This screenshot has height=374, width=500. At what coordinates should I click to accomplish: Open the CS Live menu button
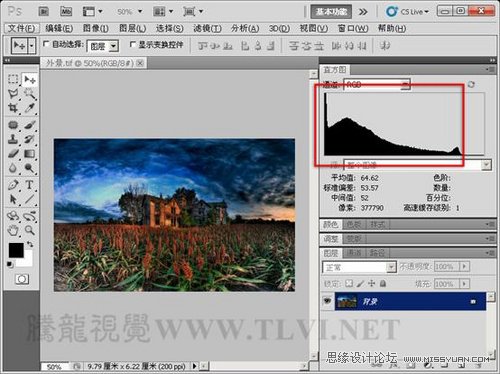click(x=407, y=12)
